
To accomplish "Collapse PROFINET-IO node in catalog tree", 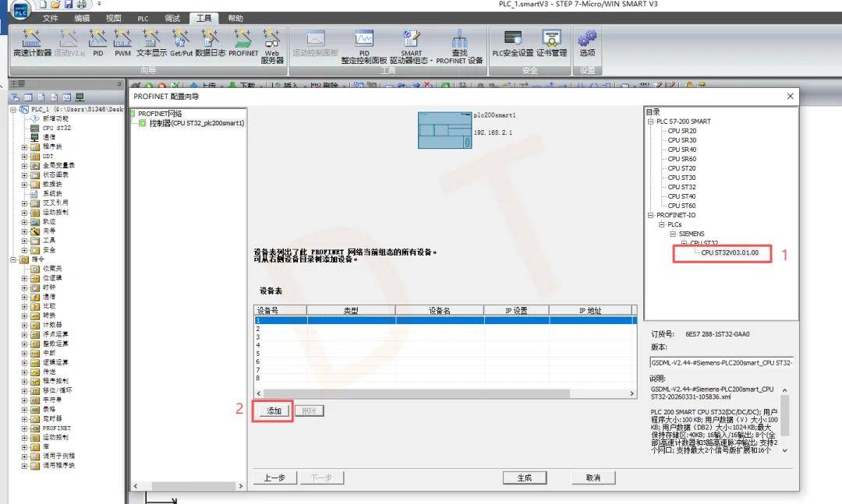I will 650,215.
